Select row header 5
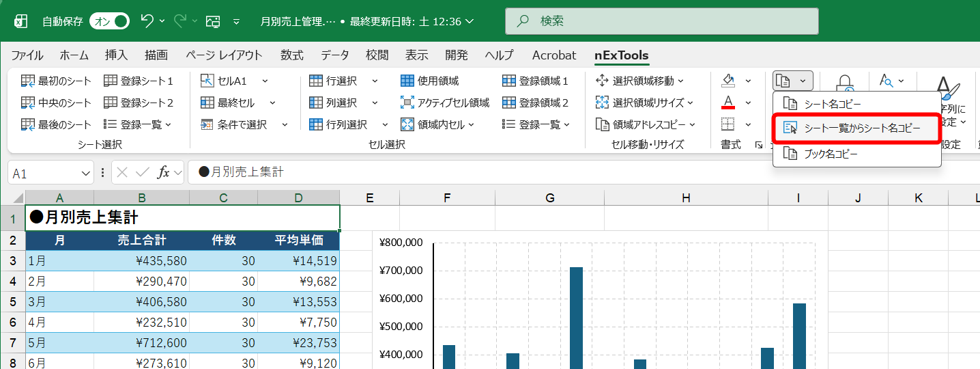Screen dimensions: 980x369 pyautogui.click(x=13, y=302)
